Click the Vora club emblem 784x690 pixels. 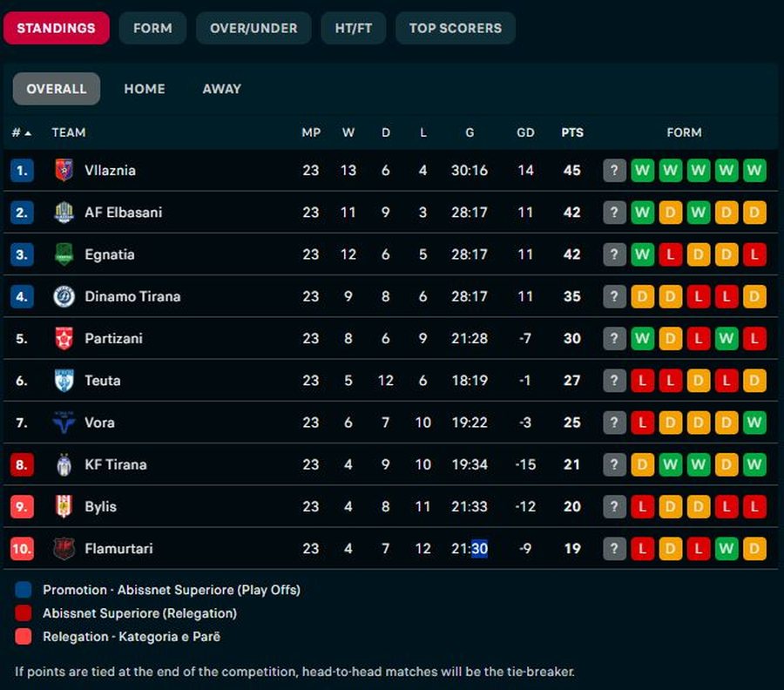pos(64,423)
